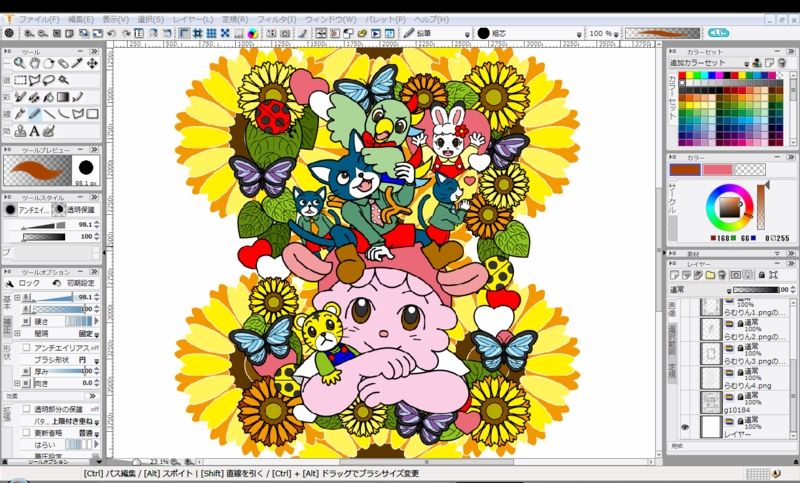Open the 粗芯 brush preset dropdown
800x483 pixels.
[579, 34]
